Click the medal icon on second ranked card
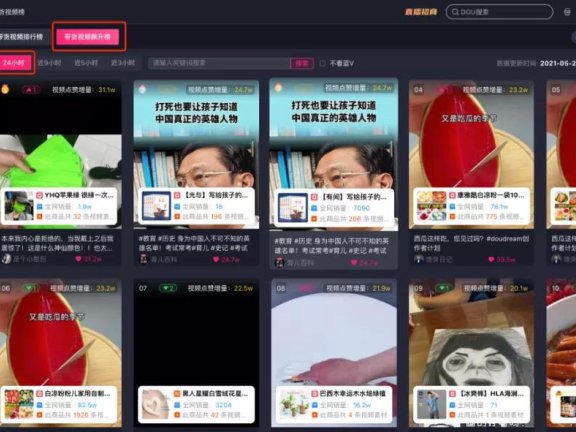The image size is (576, 432). (x=143, y=89)
